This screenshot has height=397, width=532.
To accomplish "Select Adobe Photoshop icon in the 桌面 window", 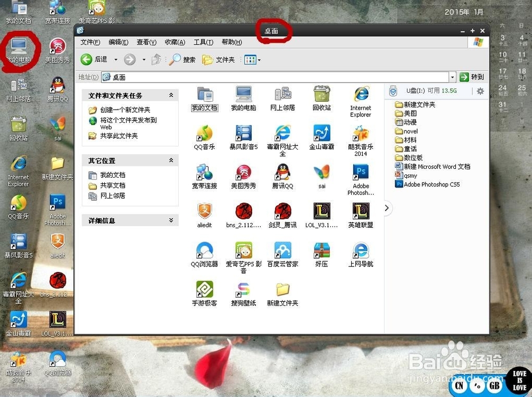I will (361, 180).
